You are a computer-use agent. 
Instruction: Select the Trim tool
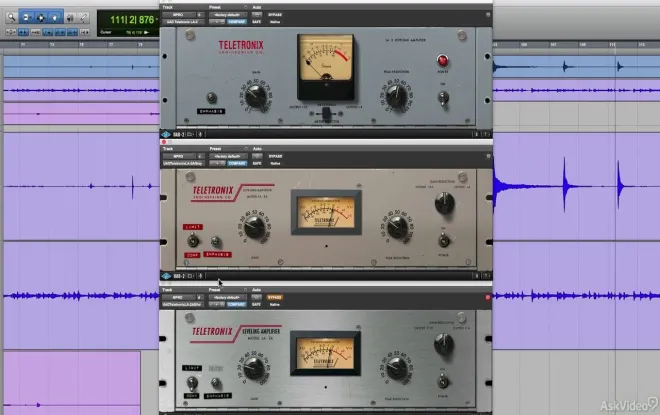[26, 17]
